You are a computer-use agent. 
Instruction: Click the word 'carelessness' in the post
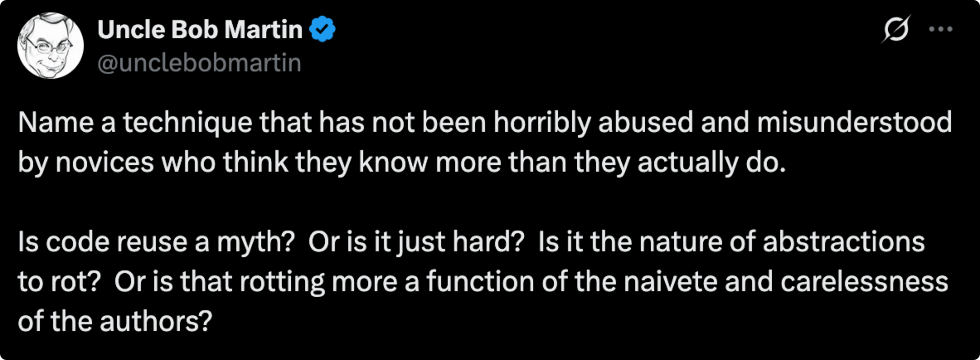[864, 282]
